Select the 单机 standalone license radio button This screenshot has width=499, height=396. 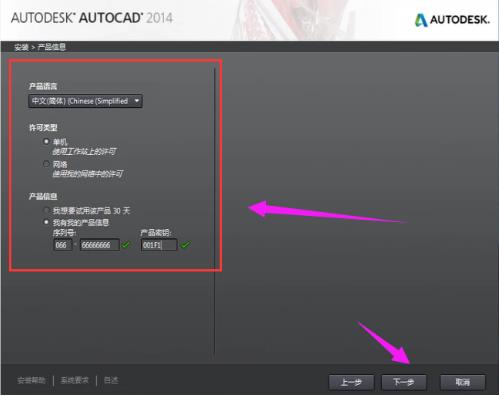(46, 142)
